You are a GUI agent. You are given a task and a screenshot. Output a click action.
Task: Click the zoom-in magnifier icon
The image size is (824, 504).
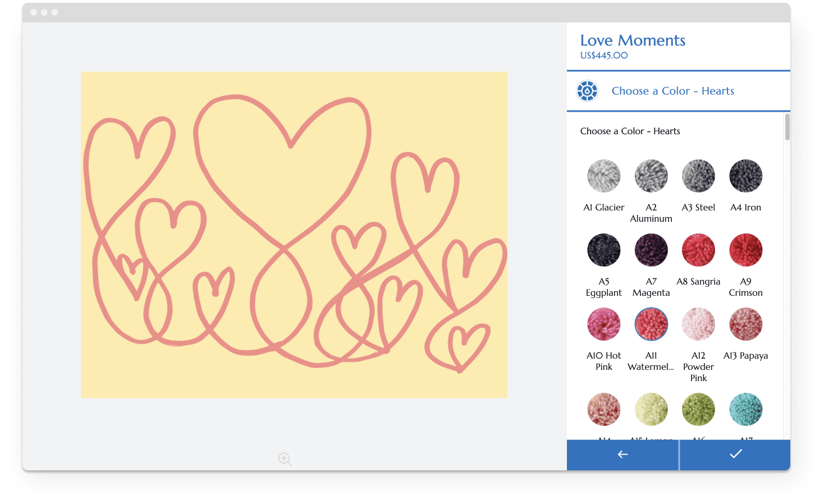click(x=285, y=459)
